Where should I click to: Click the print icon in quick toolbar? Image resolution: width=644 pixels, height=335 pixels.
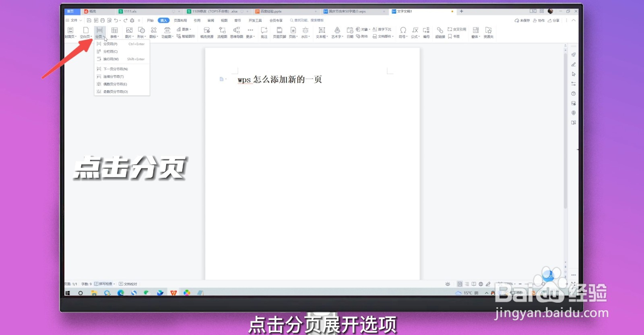point(103,20)
